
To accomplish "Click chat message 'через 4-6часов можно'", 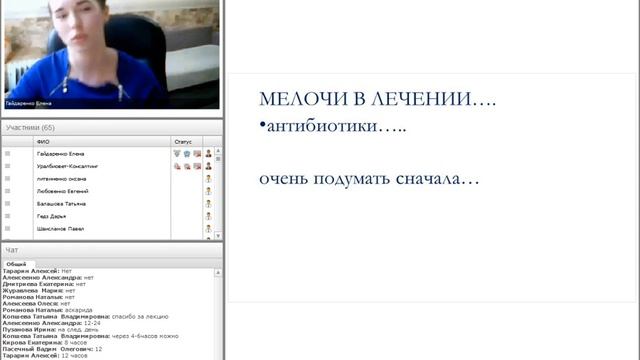I will [145, 336].
